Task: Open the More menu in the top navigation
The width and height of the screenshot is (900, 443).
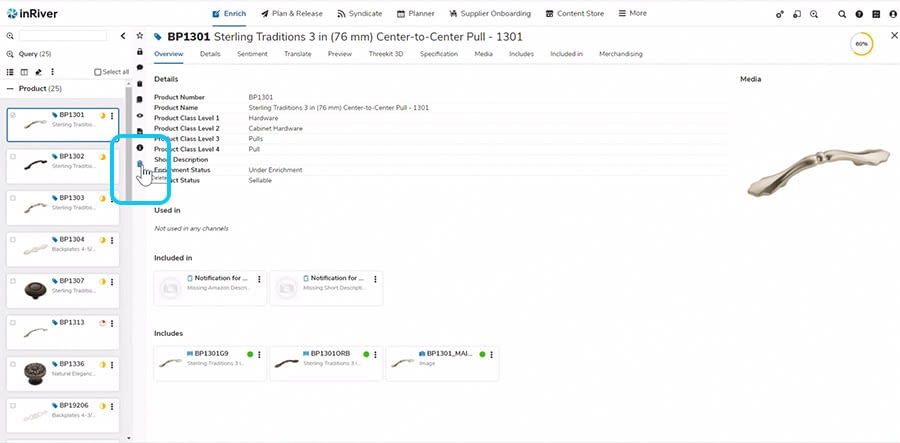Action: pos(633,13)
